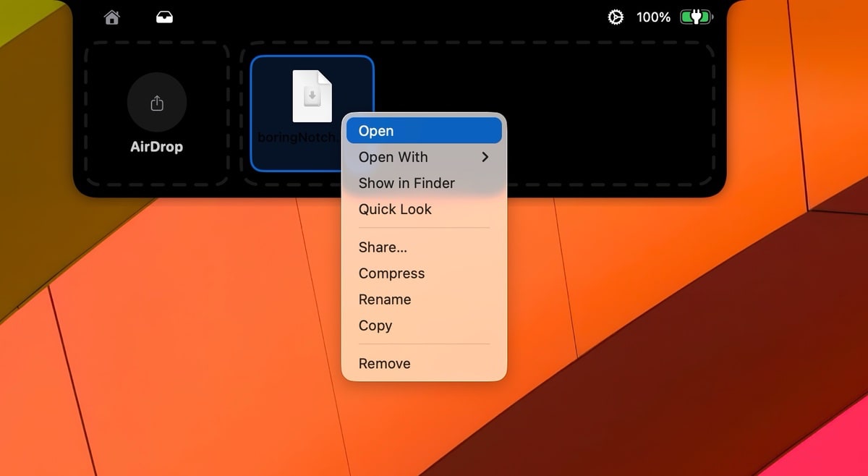This screenshot has width=868, height=476.
Task: Click the AirDrop share circle icon
Action: pos(157,103)
